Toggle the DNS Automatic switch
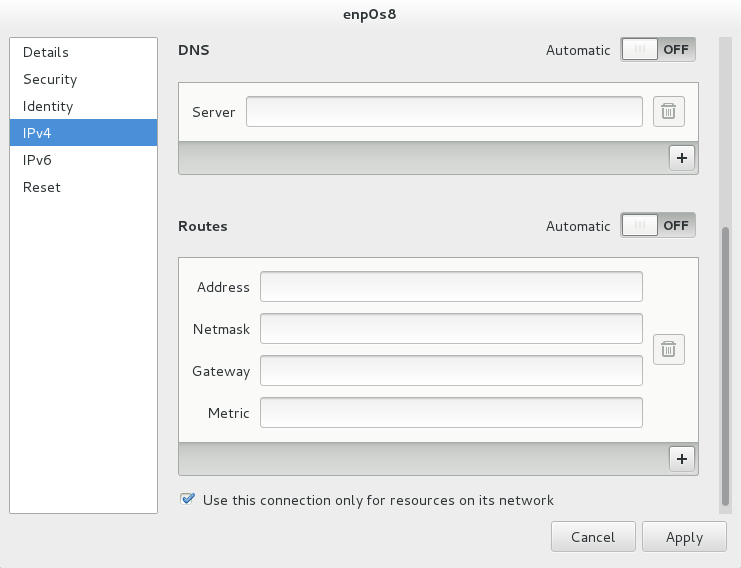 [x=658, y=50]
